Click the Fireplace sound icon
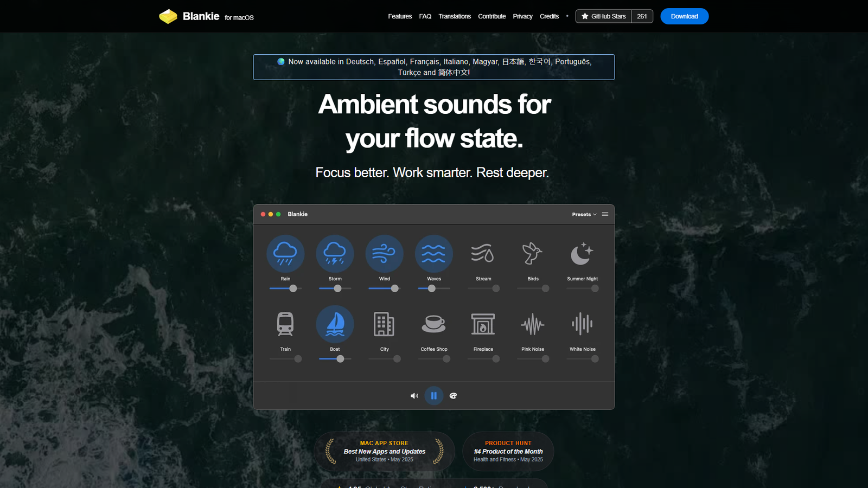This screenshot has height=488, width=868. pos(483,324)
